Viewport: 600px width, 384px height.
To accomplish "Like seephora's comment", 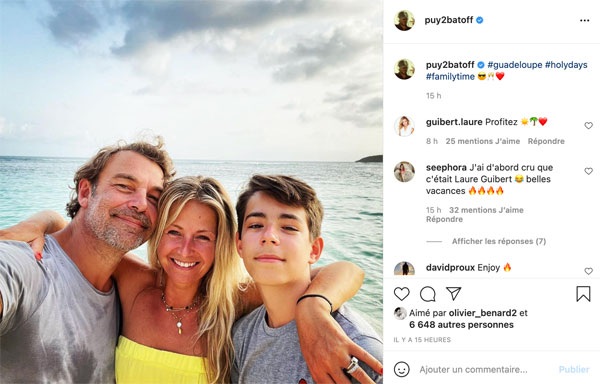I will 588,171.
